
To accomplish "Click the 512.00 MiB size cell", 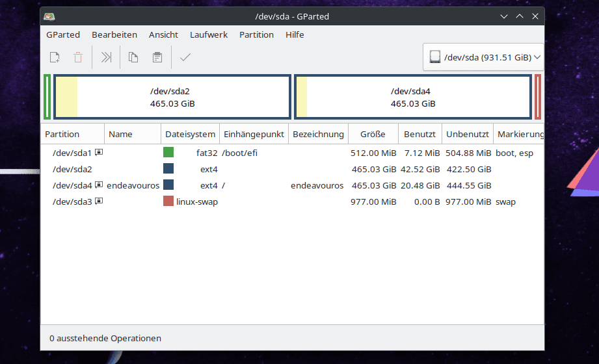I will pyautogui.click(x=373, y=153).
